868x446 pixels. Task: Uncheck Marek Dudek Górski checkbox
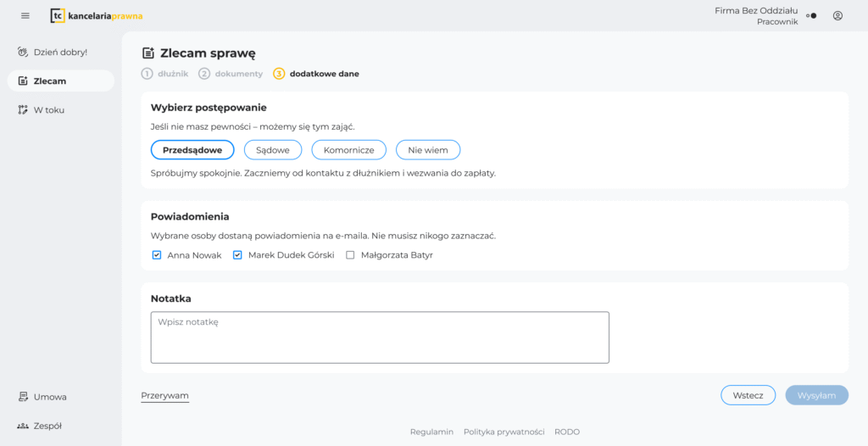(x=237, y=254)
